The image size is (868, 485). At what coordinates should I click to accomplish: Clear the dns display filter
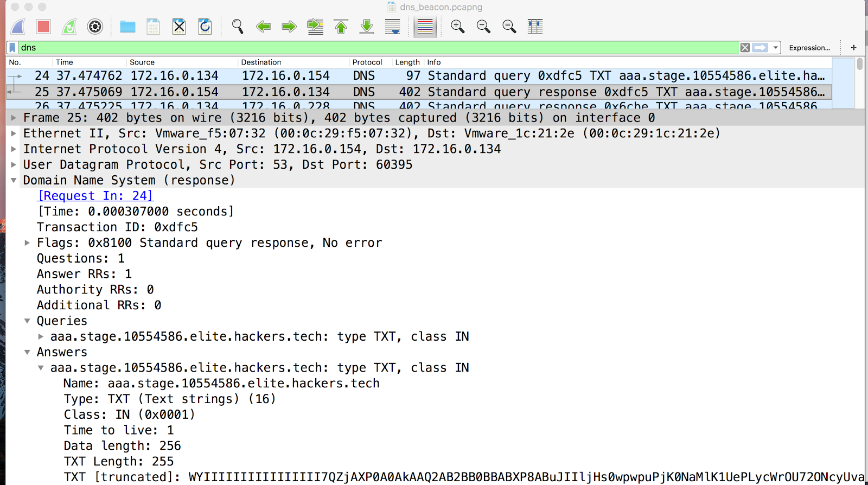[745, 48]
